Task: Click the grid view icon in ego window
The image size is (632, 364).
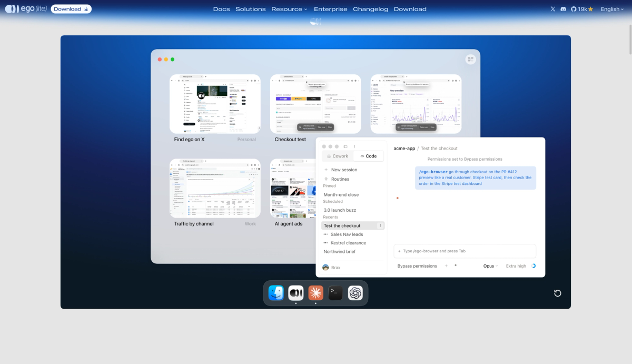Action: 471,60
